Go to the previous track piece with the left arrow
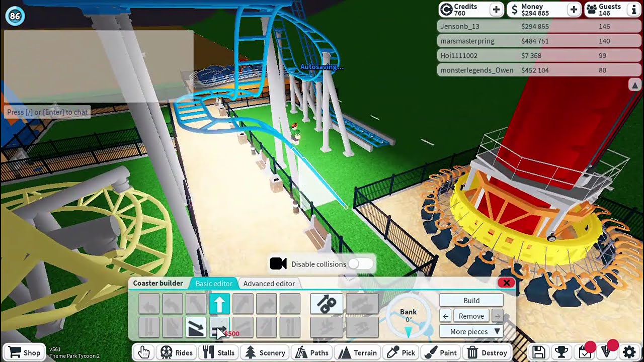The height and width of the screenshot is (362, 644). (446, 316)
